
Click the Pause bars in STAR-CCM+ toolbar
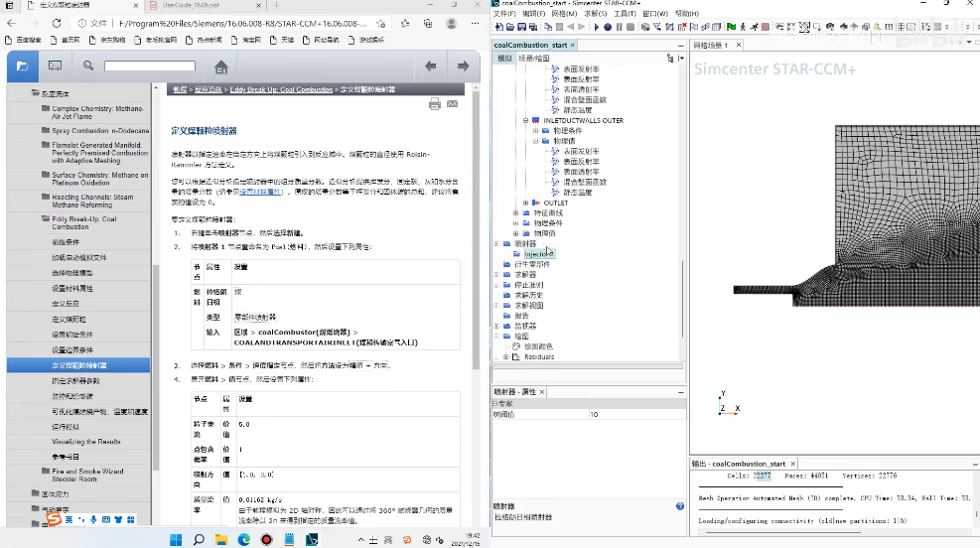[619, 27]
